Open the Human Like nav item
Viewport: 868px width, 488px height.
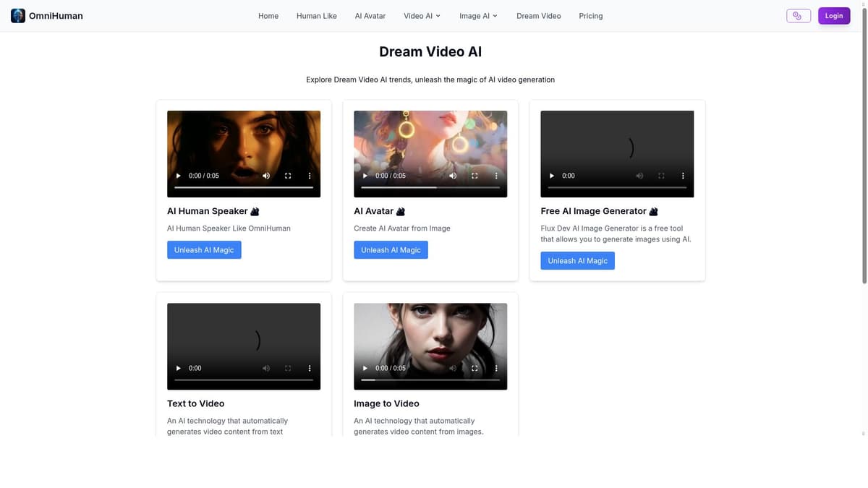click(316, 16)
